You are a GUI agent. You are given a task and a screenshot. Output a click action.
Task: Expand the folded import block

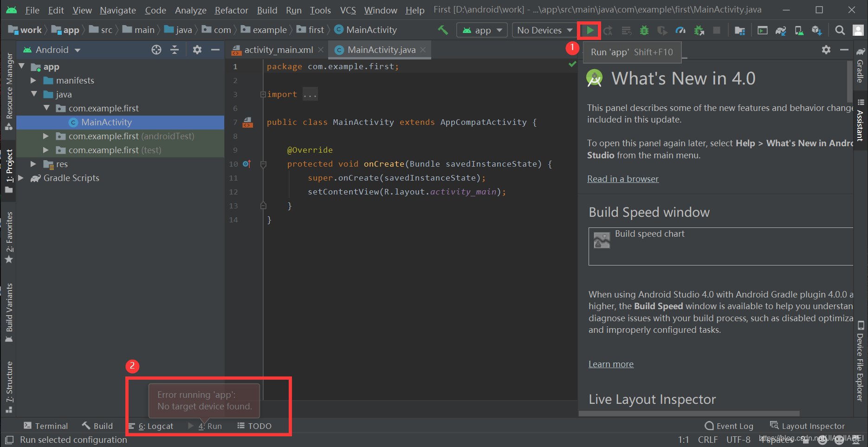click(x=263, y=94)
